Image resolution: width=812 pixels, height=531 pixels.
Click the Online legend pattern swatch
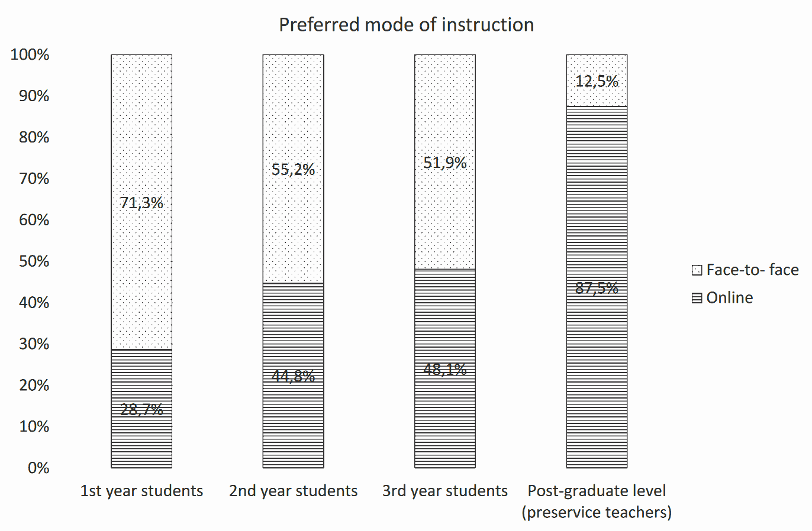coord(697,298)
